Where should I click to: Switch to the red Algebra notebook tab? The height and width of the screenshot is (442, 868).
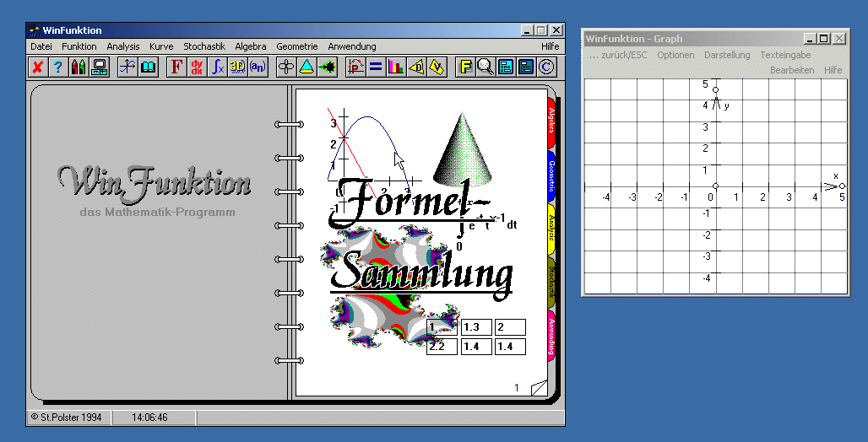coord(551,122)
